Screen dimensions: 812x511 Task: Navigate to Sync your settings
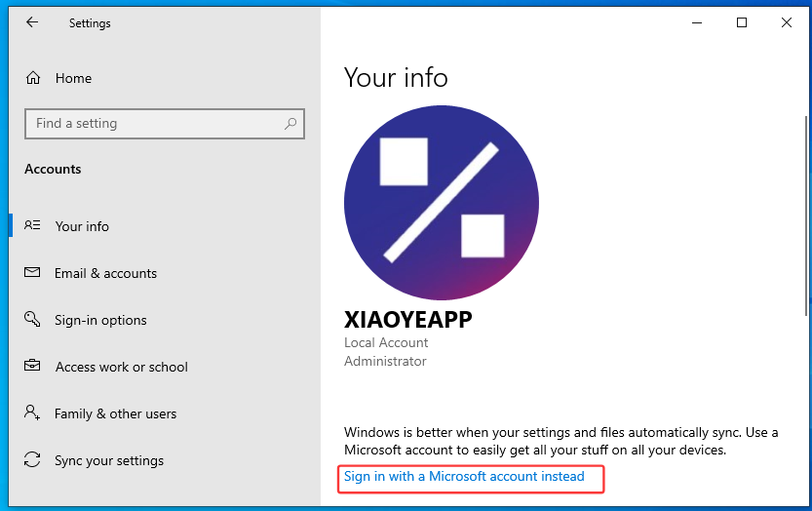coord(109,460)
